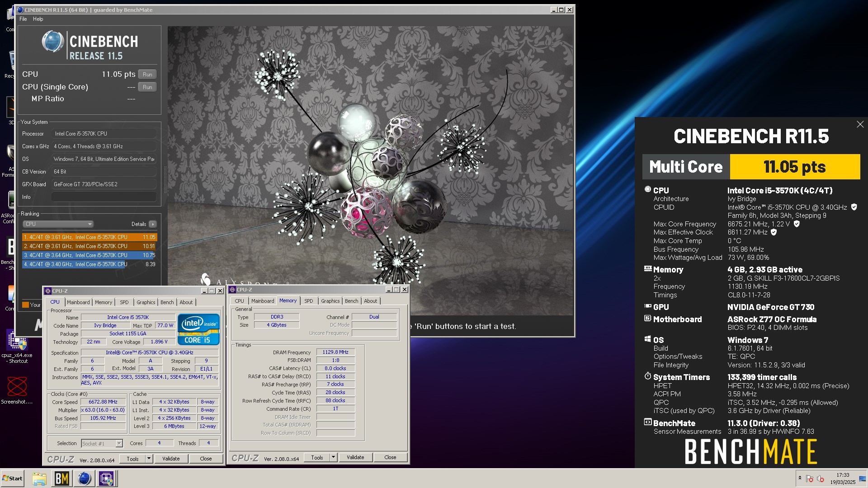Click the DRAM Frequency value 1129.8 MHz
Screen dimensions: 868x488
tap(335, 352)
